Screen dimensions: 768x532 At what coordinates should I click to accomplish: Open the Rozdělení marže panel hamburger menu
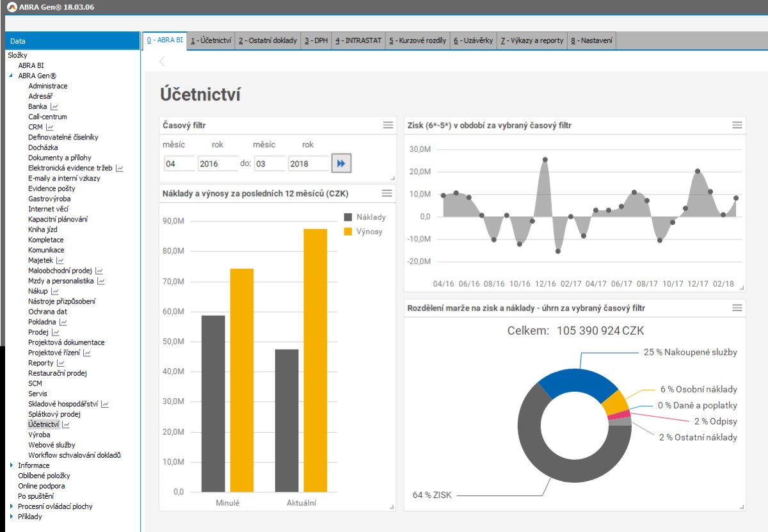737,307
